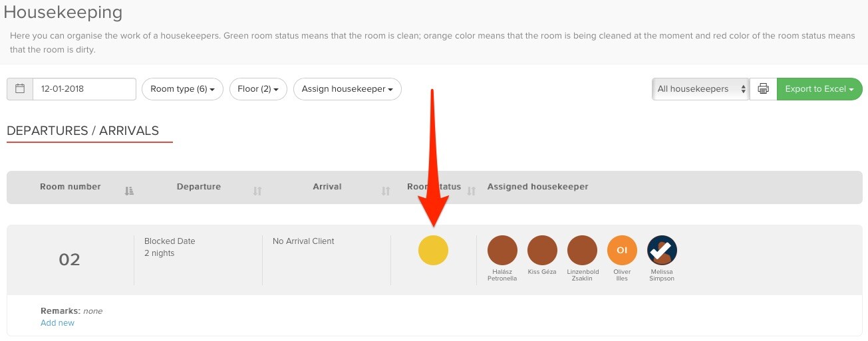Open the Room type (6) dropdown
868x341 pixels.
pos(182,89)
